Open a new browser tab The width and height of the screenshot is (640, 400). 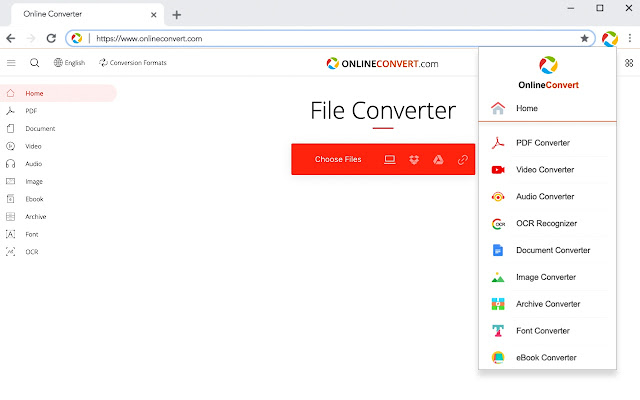(177, 15)
